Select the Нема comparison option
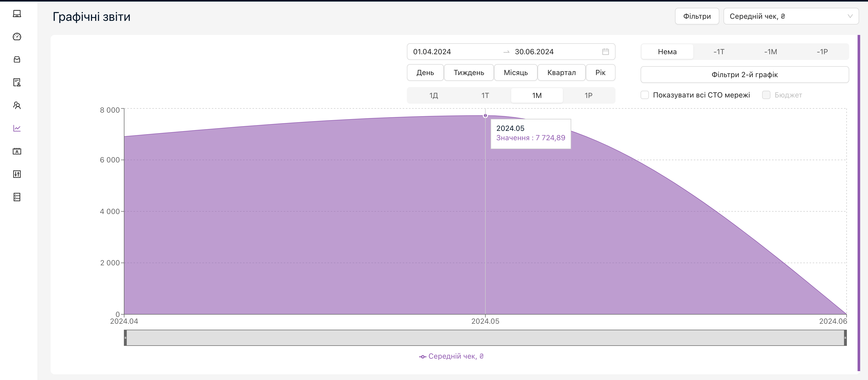 [667, 52]
